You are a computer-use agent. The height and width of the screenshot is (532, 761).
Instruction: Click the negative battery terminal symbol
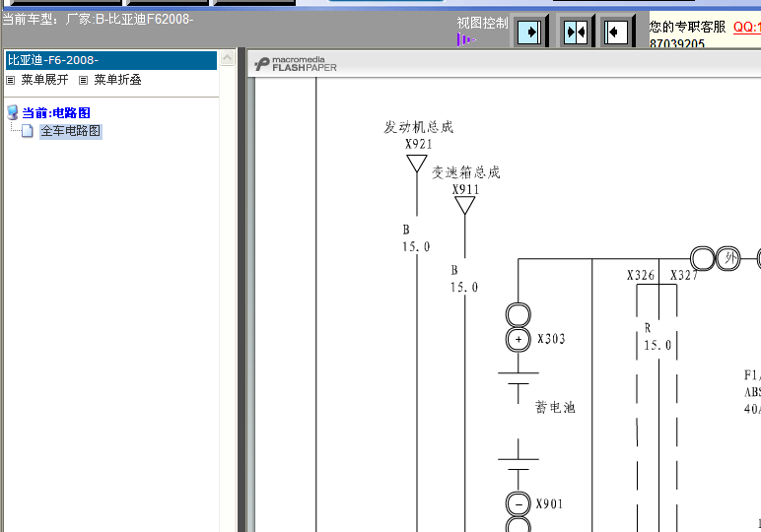pyautogui.click(x=519, y=504)
